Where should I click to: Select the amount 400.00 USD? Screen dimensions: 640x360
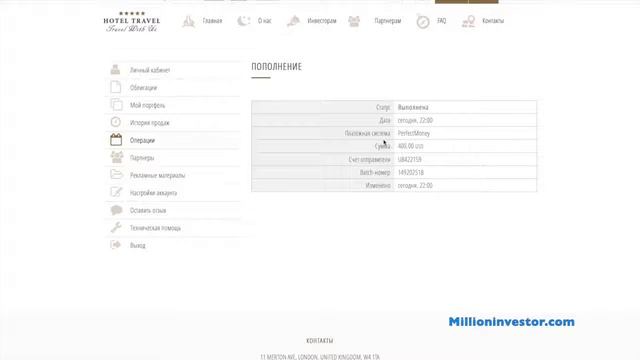coord(411,146)
